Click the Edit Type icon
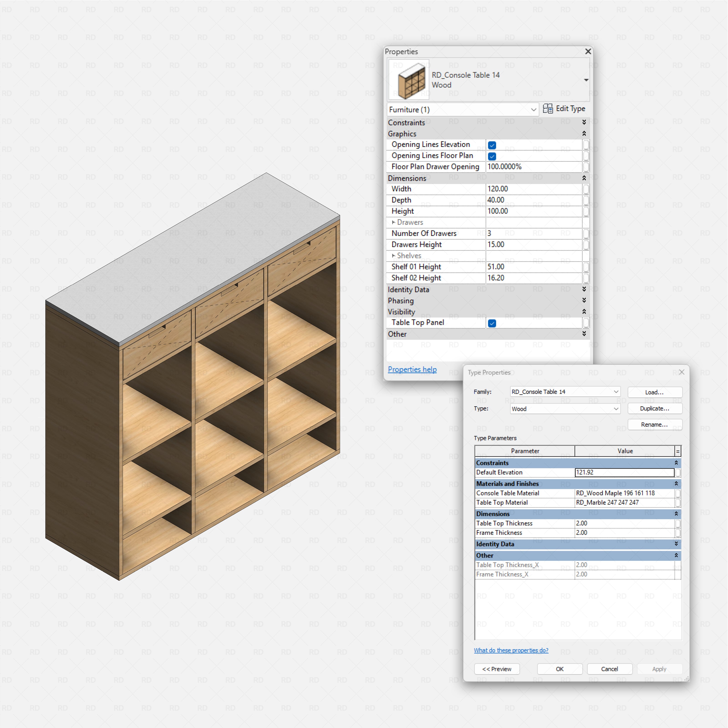Viewport: 728px width, 728px height. (548, 109)
